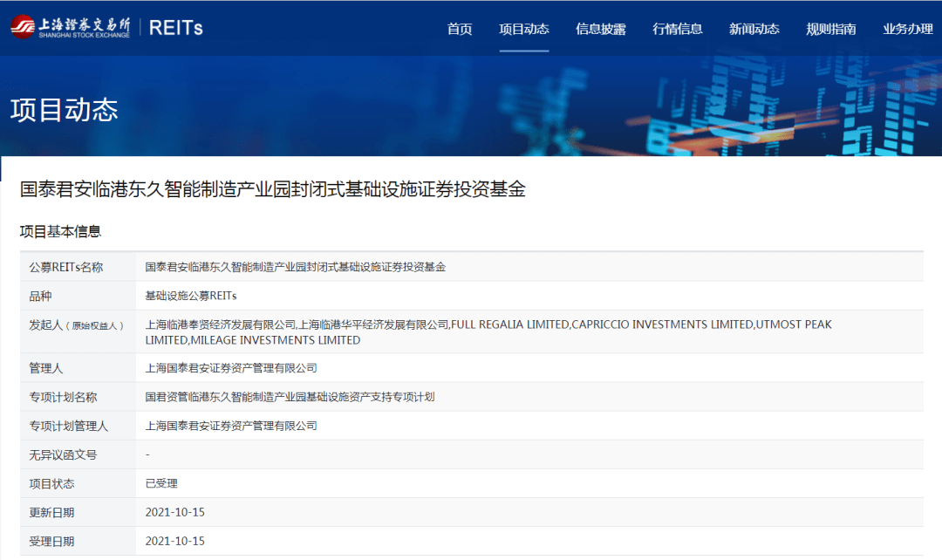
Task: Click the 已受理 status value
Action: [161, 483]
